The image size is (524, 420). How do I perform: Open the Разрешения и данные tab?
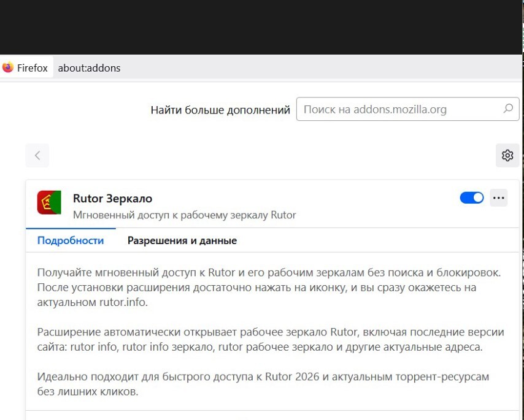click(x=182, y=240)
